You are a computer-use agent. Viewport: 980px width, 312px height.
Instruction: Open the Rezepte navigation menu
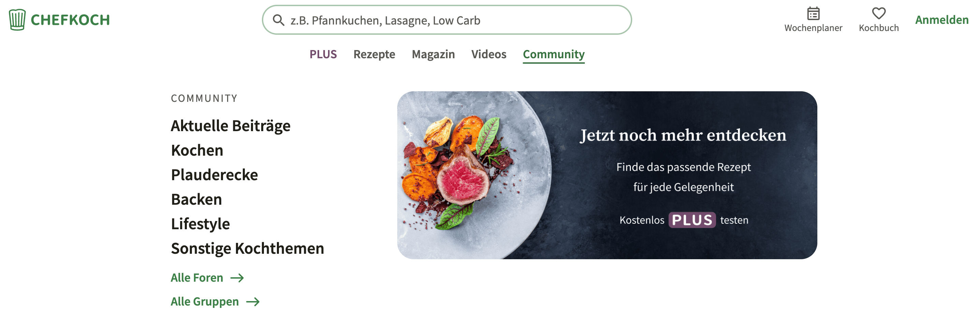[374, 54]
